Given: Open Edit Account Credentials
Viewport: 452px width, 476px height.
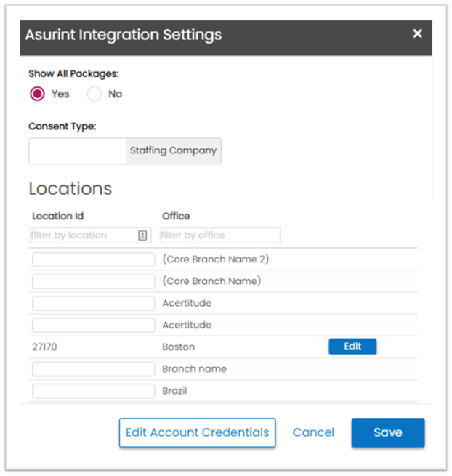Looking at the screenshot, I should pyautogui.click(x=198, y=432).
